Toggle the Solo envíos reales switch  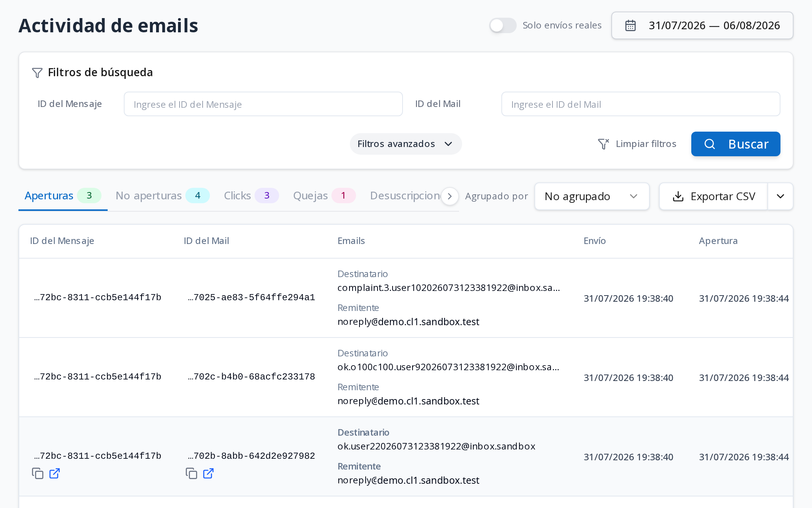[503, 25]
